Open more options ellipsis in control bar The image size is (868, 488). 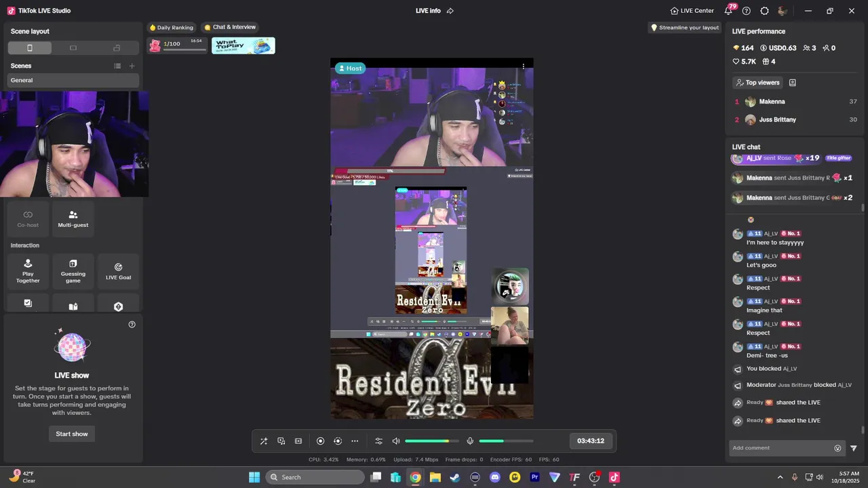pos(355,441)
